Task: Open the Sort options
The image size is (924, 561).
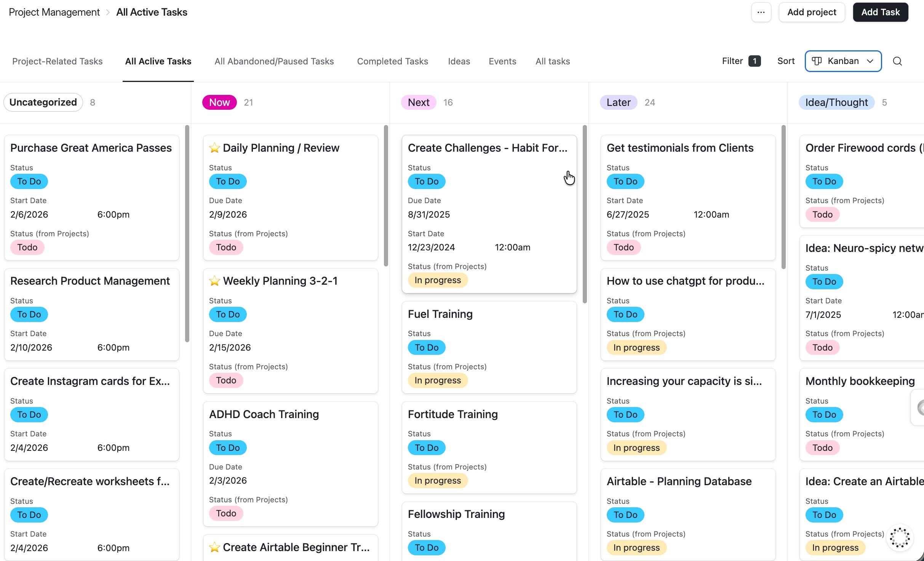Action: [786, 61]
